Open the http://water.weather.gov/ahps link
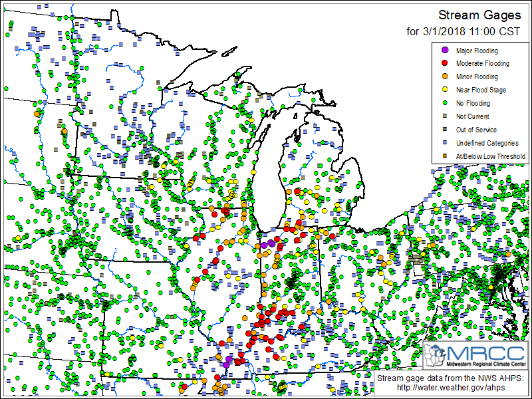The height and width of the screenshot is (399, 532). pos(451,388)
